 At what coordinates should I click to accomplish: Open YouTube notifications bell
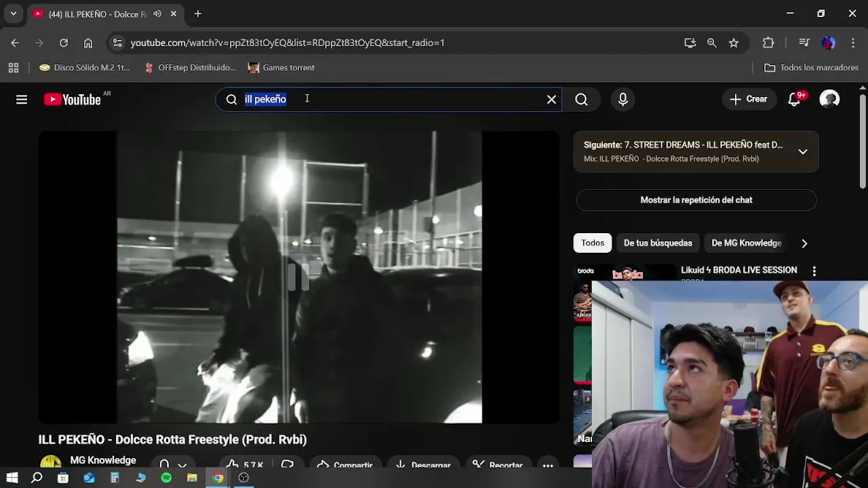point(794,100)
